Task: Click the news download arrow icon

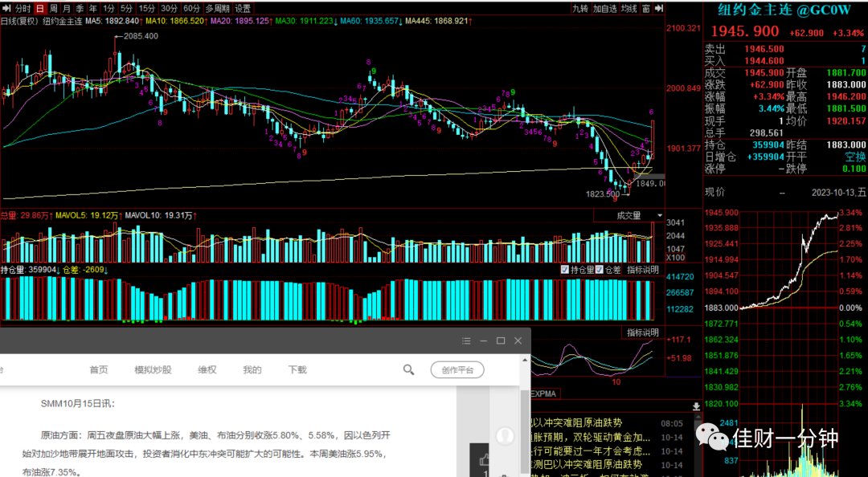Action: click(x=696, y=406)
